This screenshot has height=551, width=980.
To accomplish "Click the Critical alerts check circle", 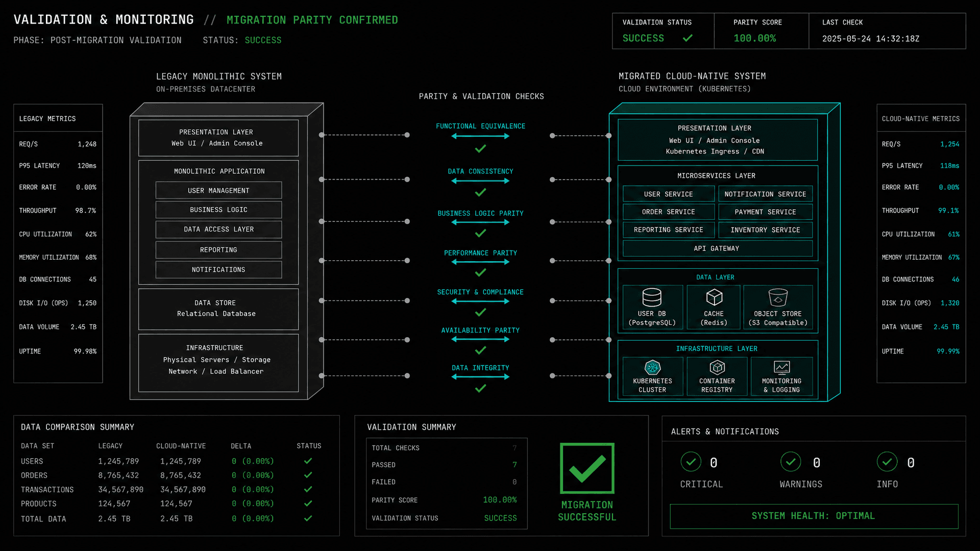I will click(691, 462).
